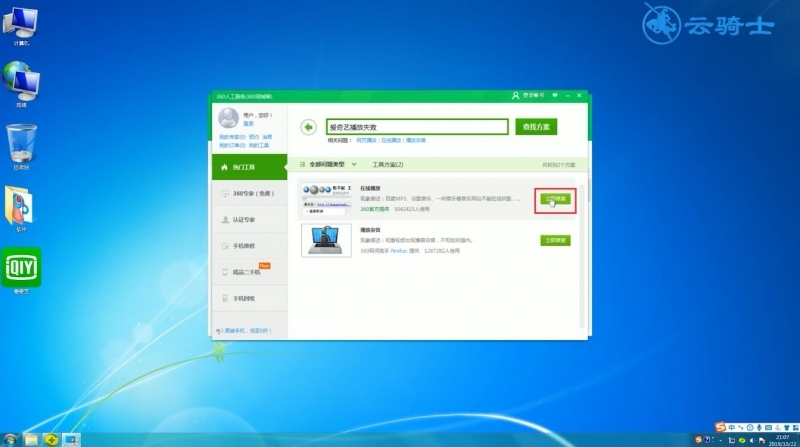
Task: Click the microphone icon on Sogou toolbar
Action: (759, 428)
